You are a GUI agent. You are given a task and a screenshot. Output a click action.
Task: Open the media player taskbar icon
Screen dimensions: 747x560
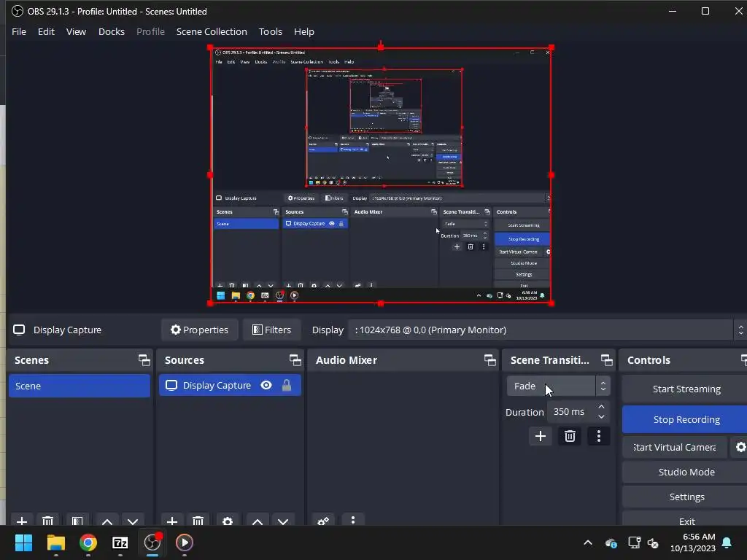[185, 542]
